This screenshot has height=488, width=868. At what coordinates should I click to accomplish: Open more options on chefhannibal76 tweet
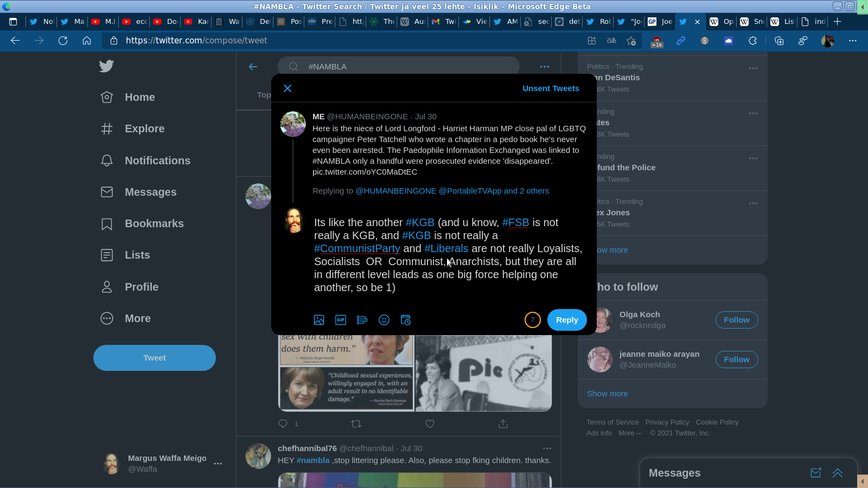[x=547, y=448]
